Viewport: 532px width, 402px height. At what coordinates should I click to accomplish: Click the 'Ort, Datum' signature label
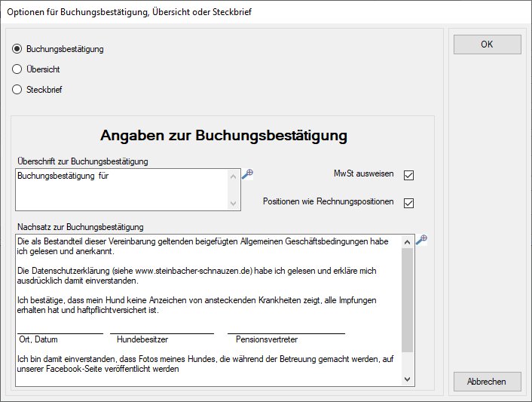tap(38, 340)
